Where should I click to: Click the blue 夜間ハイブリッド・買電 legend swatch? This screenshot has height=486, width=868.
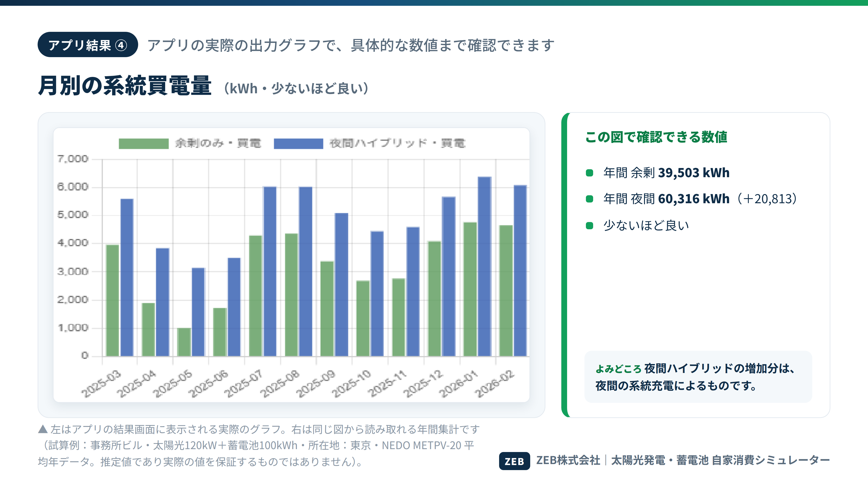[298, 143]
